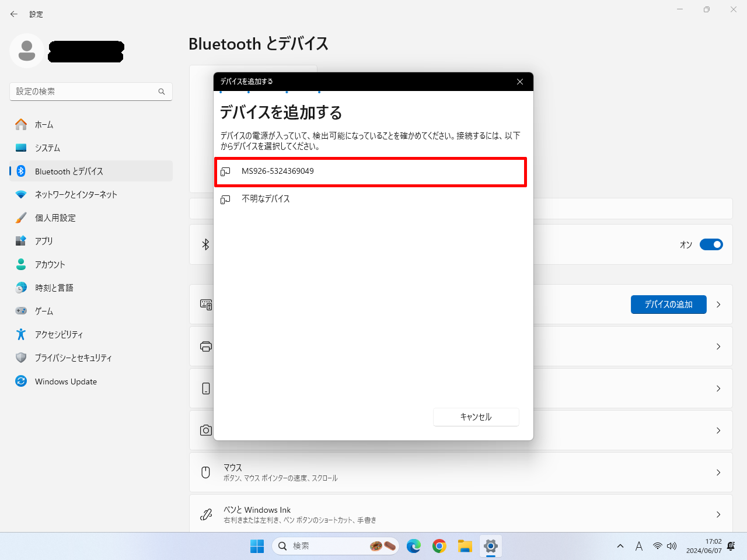Viewport: 747px width, 560px height.
Task: Click the Windows Update sidebar icon
Action: pos(21,381)
